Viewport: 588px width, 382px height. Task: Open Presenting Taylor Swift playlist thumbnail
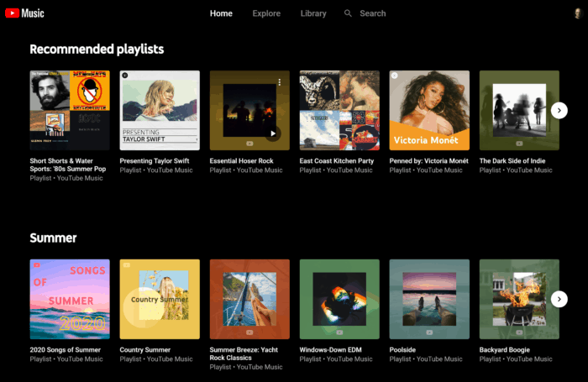point(160,110)
